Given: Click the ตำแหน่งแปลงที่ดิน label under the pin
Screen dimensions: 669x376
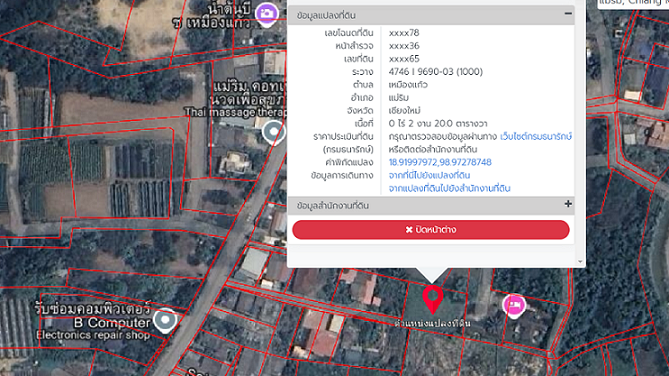Looking at the screenshot, I should [x=432, y=324].
